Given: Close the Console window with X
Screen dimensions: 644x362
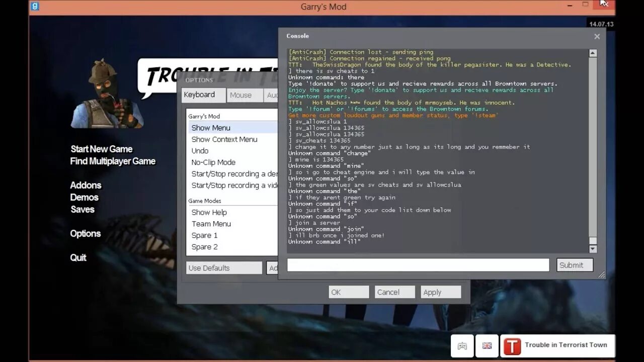Looking at the screenshot, I should [597, 36].
